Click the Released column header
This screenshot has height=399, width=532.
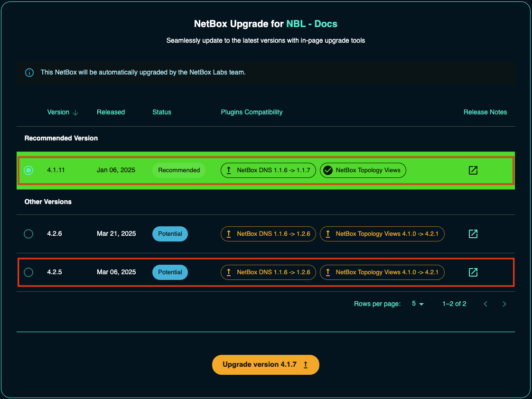[x=111, y=112]
